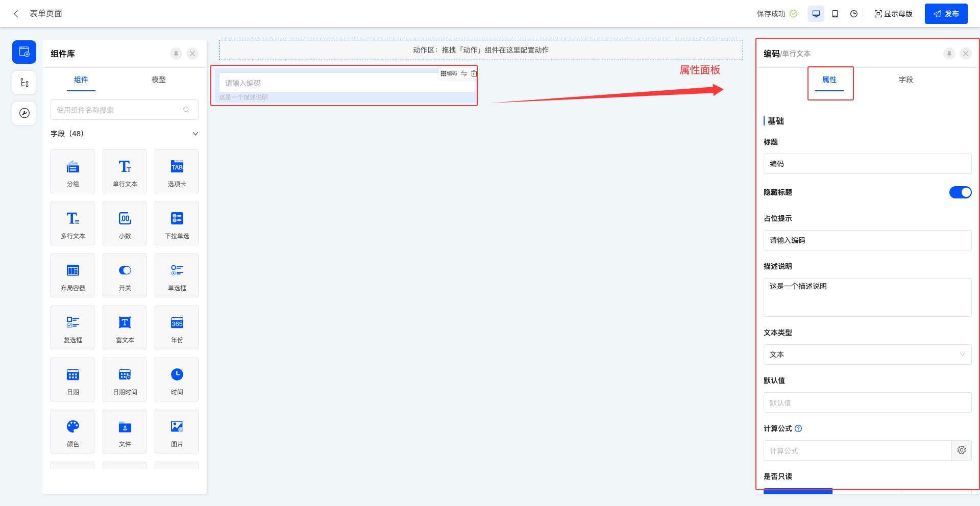Switch to mobile preview mode icon
This screenshot has height=506, width=980.
pyautogui.click(x=835, y=14)
